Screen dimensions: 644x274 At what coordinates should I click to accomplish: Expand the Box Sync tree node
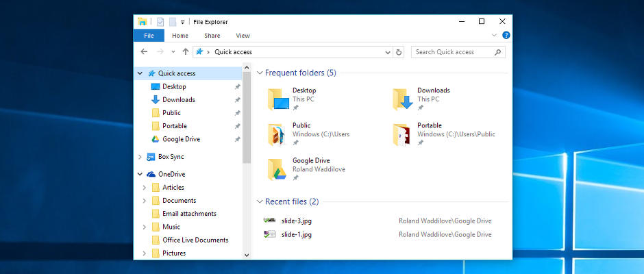click(140, 157)
